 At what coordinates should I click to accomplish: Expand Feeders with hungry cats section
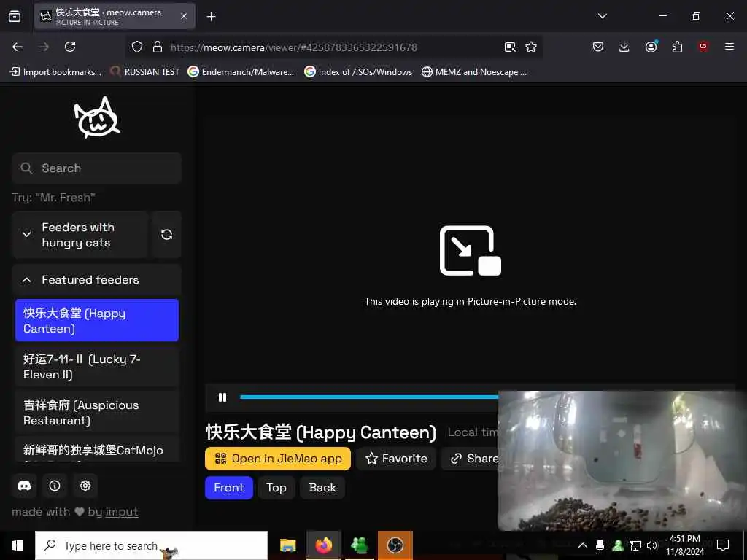(80, 234)
